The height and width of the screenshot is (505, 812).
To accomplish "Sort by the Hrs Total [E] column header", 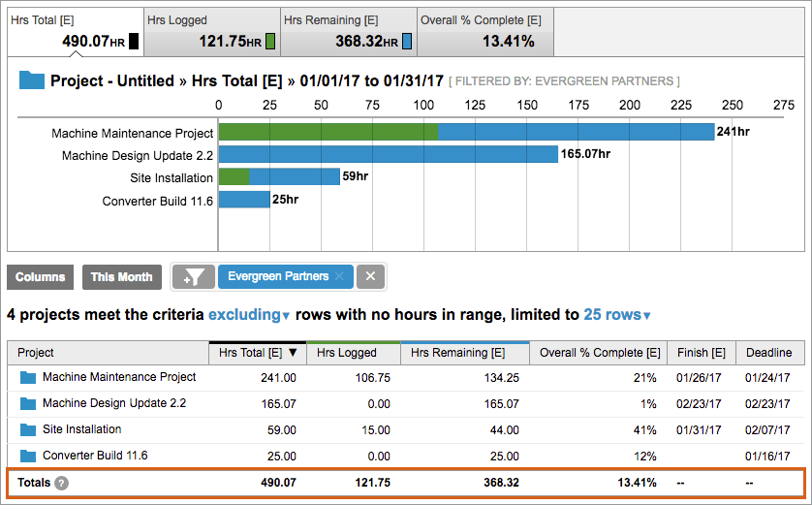I will pyautogui.click(x=258, y=353).
